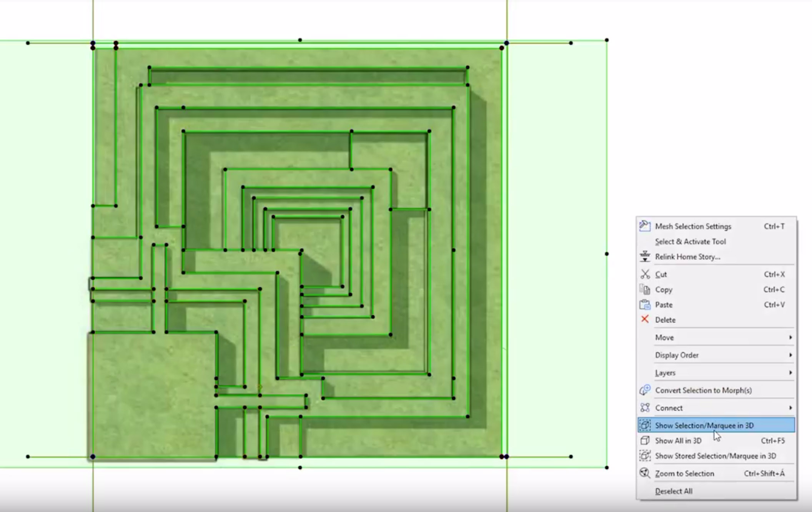Click the Show All in 3D icon

click(x=645, y=441)
